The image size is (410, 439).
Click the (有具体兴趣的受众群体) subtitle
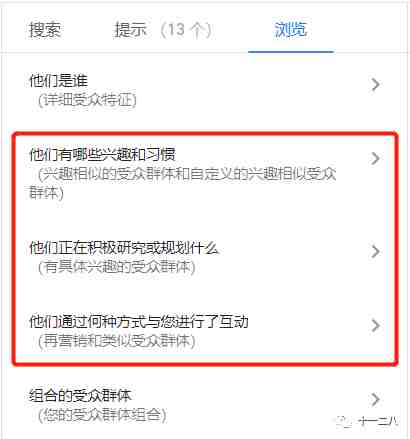click(116, 267)
